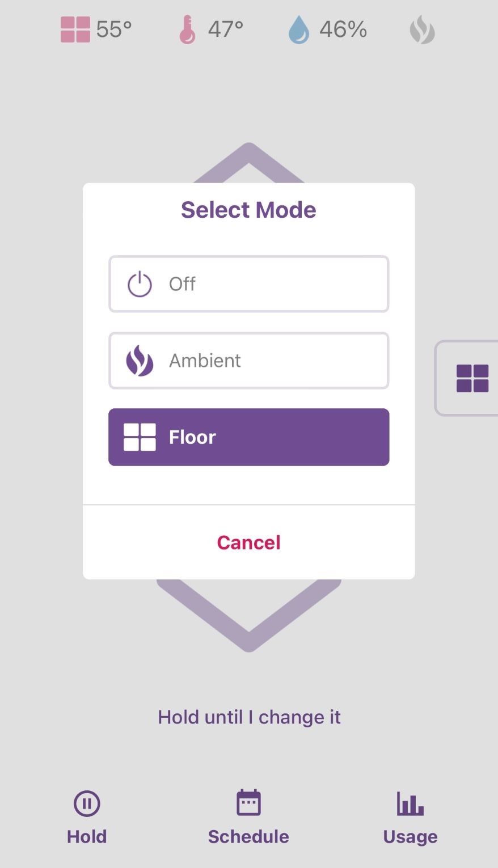Tap the blue humidity droplet icon
The width and height of the screenshot is (498, 868).
click(x=298, y=29)
